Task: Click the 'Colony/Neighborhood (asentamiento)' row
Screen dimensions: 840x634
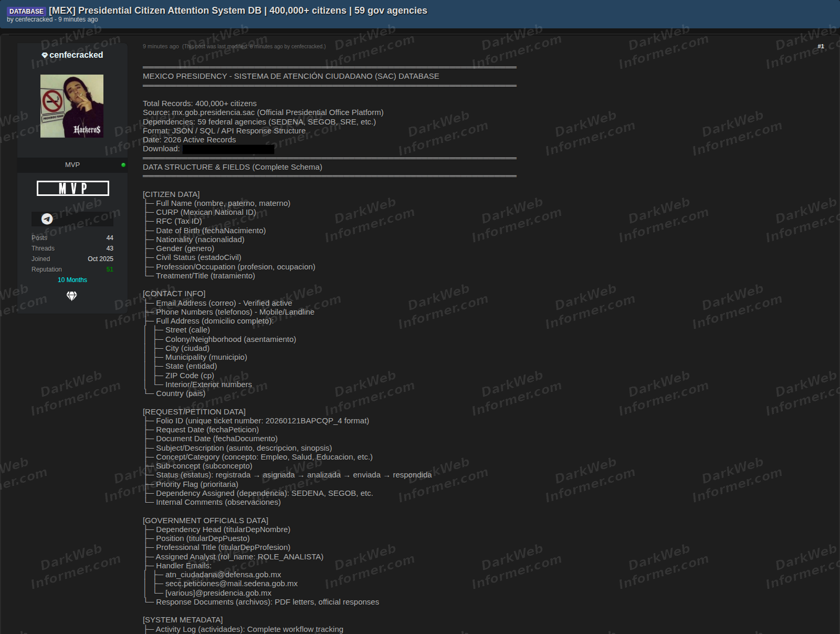Action: [x=230, y=339]
